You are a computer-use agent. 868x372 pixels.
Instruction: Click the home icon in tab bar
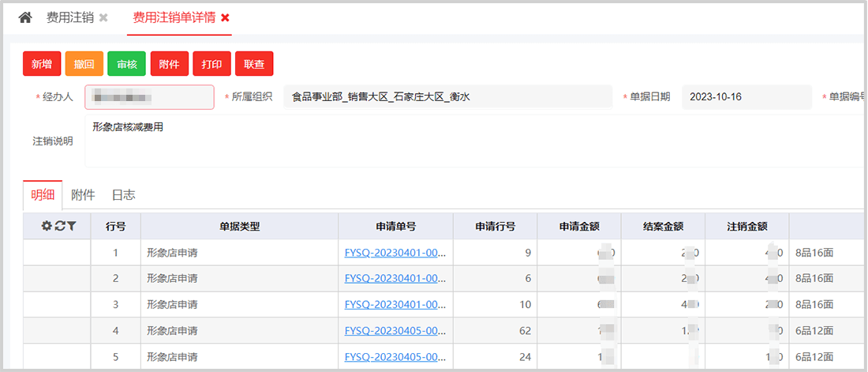(24, 17)
